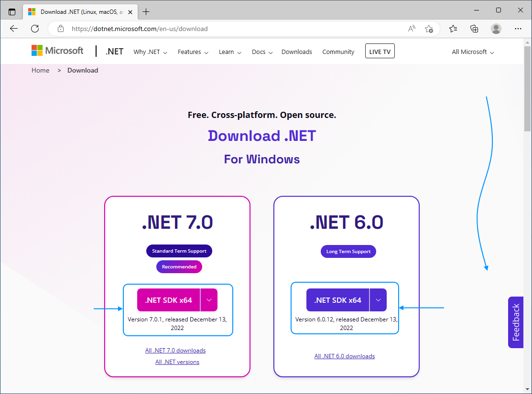532x394 pixels.
Task: Open All .NET 7.0 downloads link
Action: point(175,351)
